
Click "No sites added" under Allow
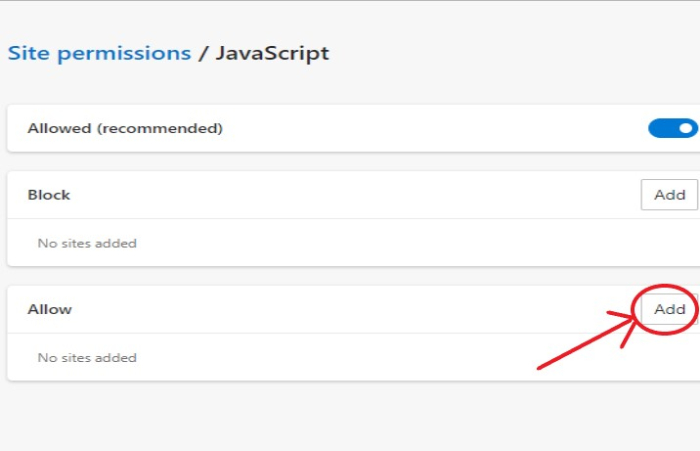[87, 357]
